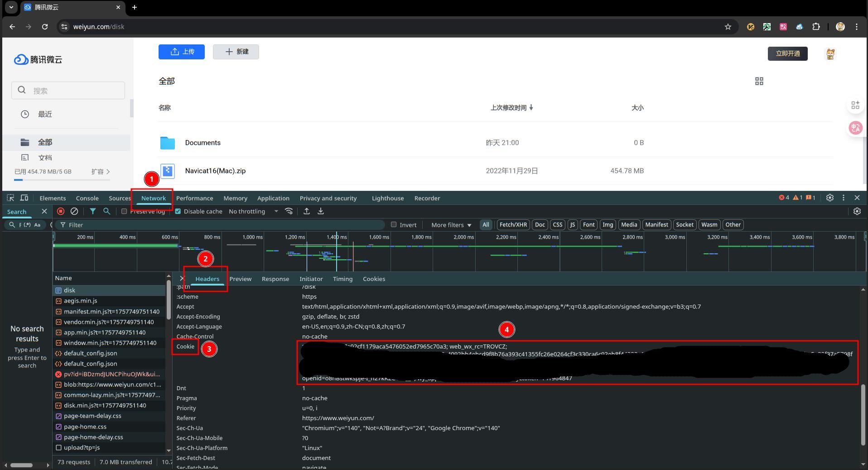This screenshot has width=868, height=470.
Task: Click the record network log icon
Action: (x=61, y=211)
